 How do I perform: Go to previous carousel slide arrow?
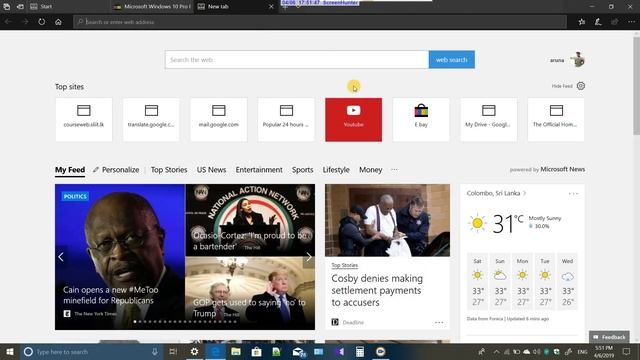tap(61, 257)
